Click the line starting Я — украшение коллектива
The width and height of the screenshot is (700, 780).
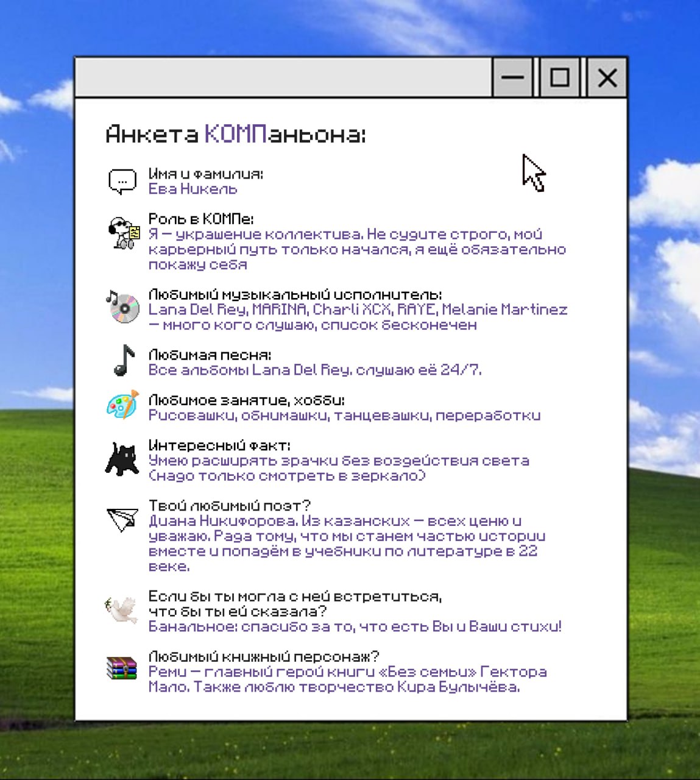(345, 234)
